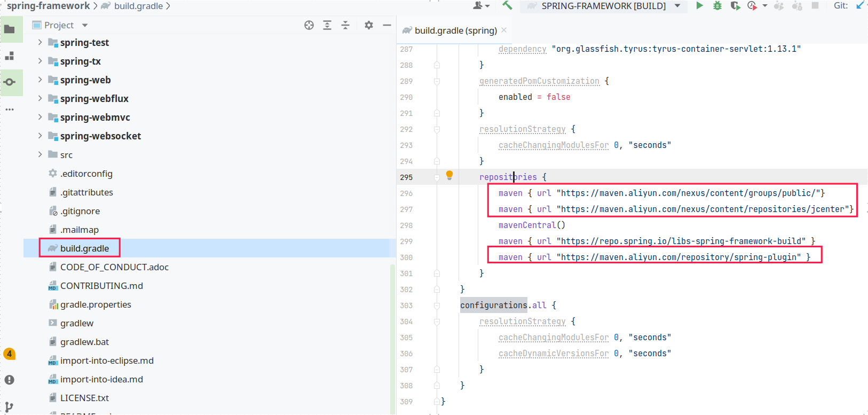Open the Project tool window folder icon
The width and height of the screenshot is (868, 415).
click(10, 29)
